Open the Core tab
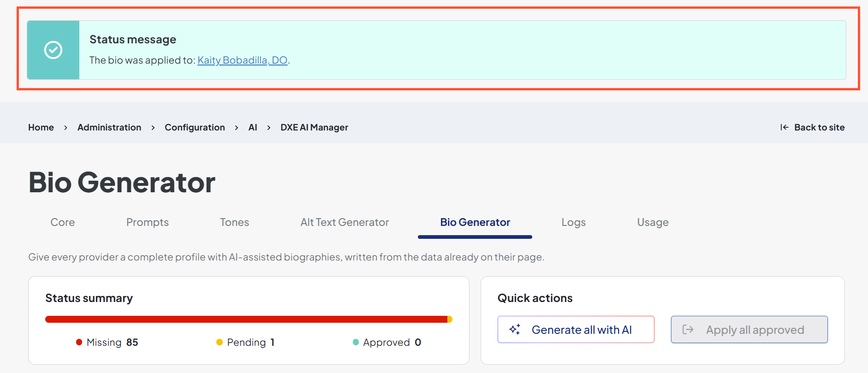 (x=63, y=222)
